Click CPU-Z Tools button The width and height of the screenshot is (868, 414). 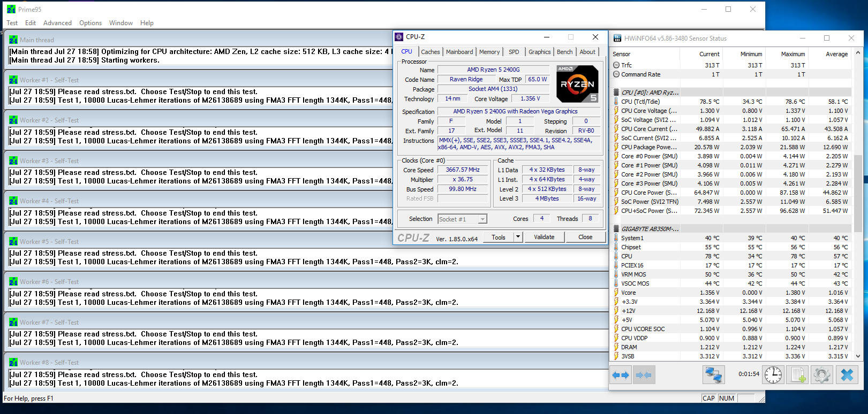[499, 237]
